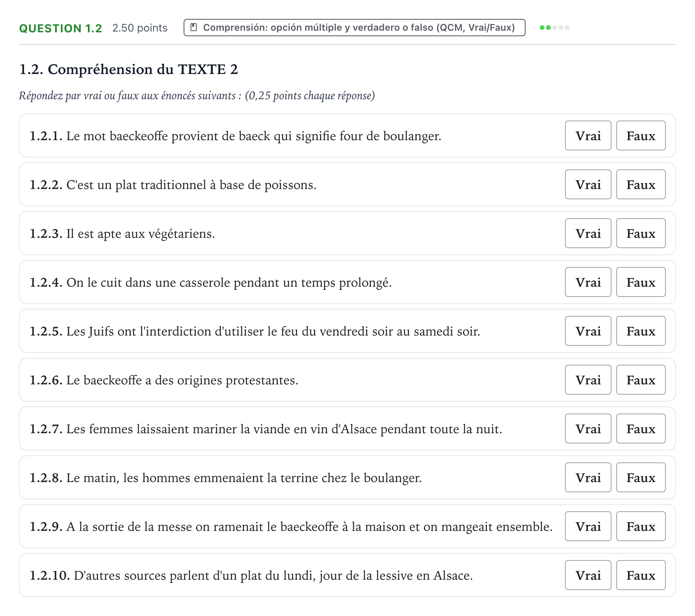The height and width of the screenshot is (616, 695).
Task: Choose Faux for végétariens statement 1.2.3
Action: click(641, 233)
